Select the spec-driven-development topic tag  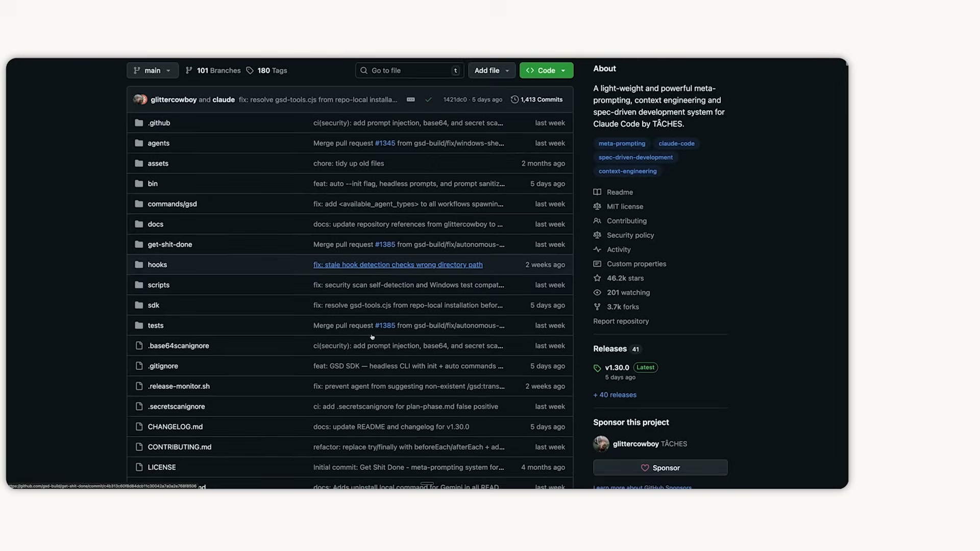[x=635, y=157]
